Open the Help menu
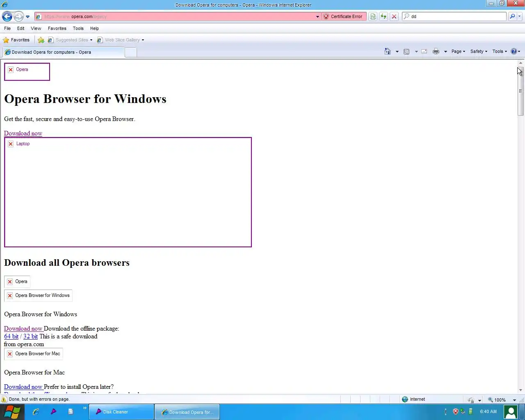525x420 pixels. click(x=95, y=28)
